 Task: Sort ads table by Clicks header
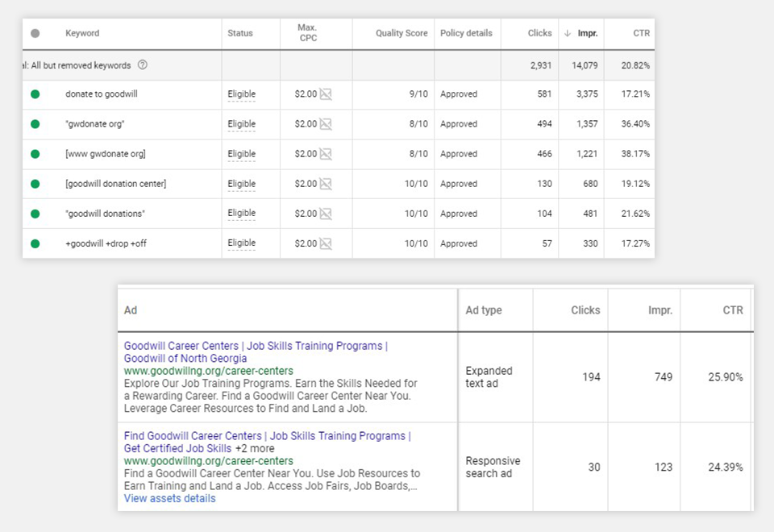[x=585, y=310]
